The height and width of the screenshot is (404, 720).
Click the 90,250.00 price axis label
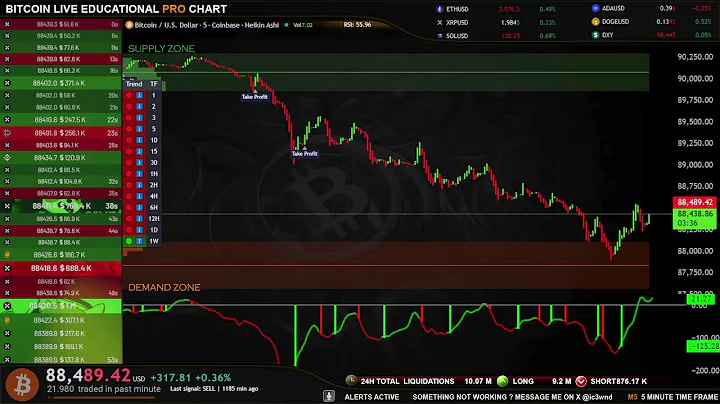(695, 57)
